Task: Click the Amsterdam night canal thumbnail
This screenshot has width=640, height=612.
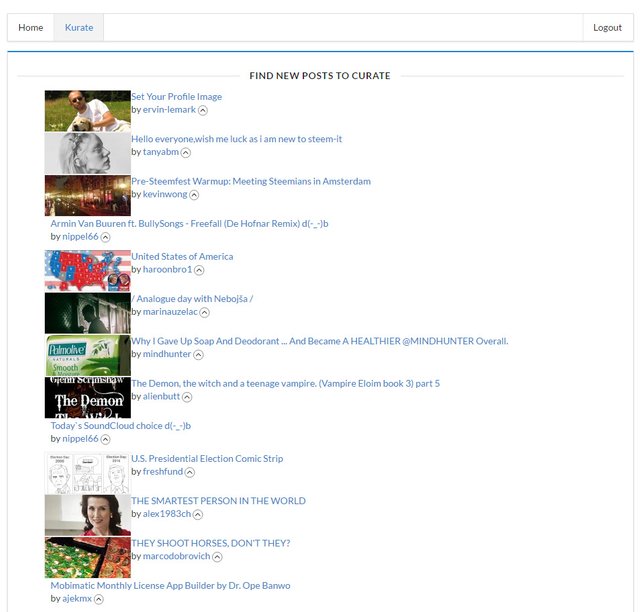Action: (88, 196)
